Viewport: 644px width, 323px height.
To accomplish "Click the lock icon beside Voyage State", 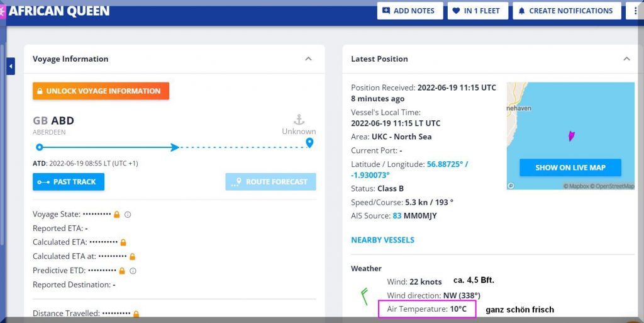I will click(117, 215).
